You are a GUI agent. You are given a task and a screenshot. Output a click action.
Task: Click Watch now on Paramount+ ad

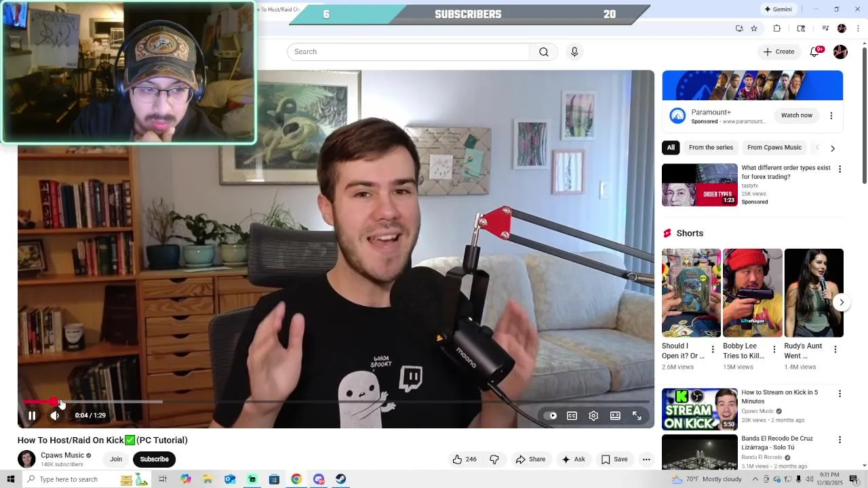point(797,115)
